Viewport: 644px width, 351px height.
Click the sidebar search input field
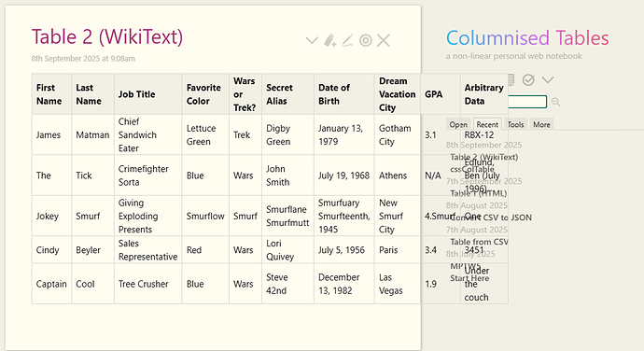coord(527,102)
